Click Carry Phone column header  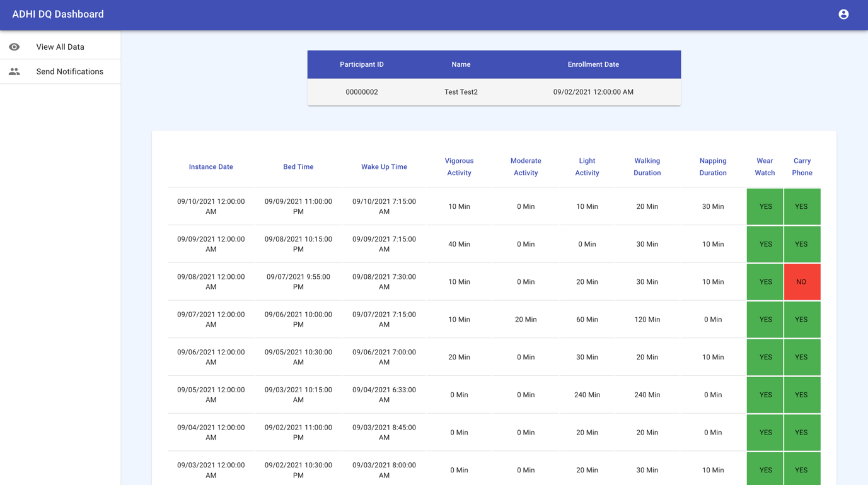click(802, 167)
